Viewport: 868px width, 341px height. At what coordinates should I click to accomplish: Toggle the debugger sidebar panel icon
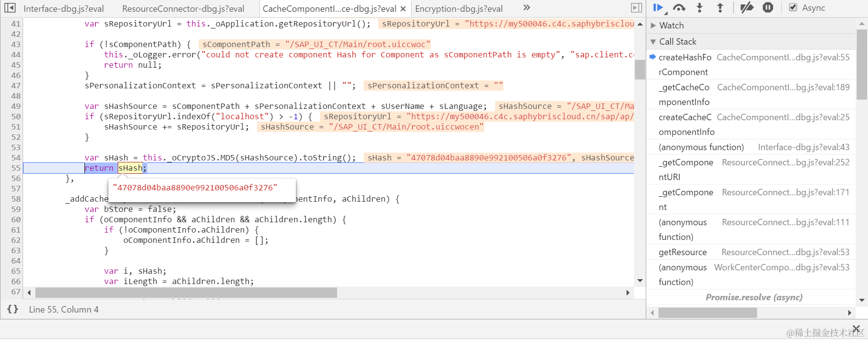pyautogui.click(x=636, y=8)
